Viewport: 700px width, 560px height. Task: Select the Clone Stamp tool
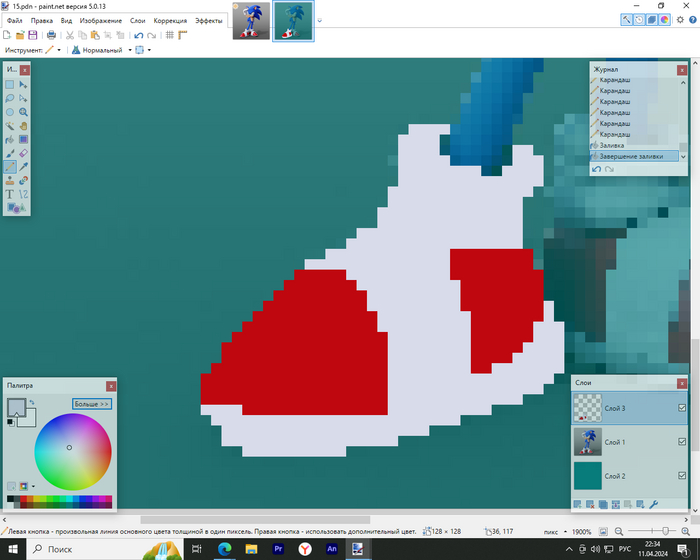10,180
